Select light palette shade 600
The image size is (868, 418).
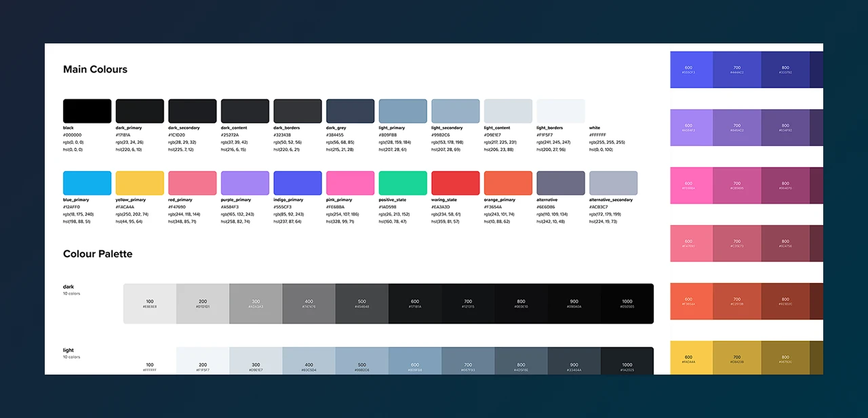click(415, 361)
